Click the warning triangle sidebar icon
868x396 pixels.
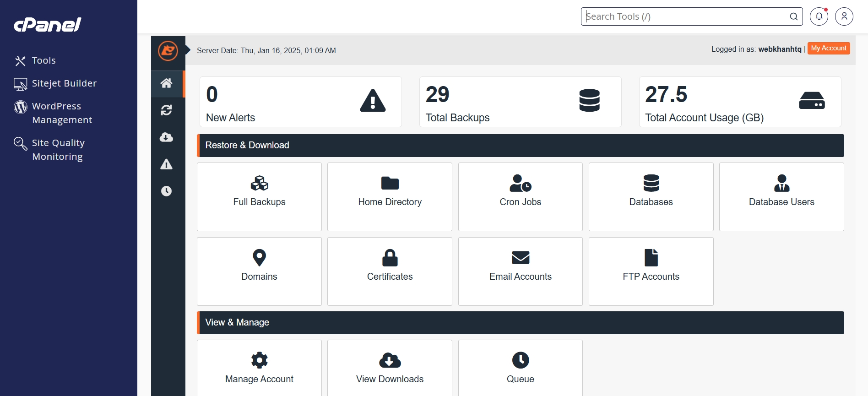[167, 164]
